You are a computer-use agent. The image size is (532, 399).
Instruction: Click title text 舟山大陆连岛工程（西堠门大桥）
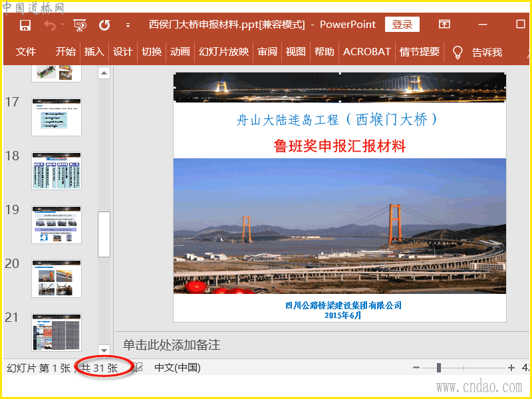pyautogui.click(x=337, y=120)
